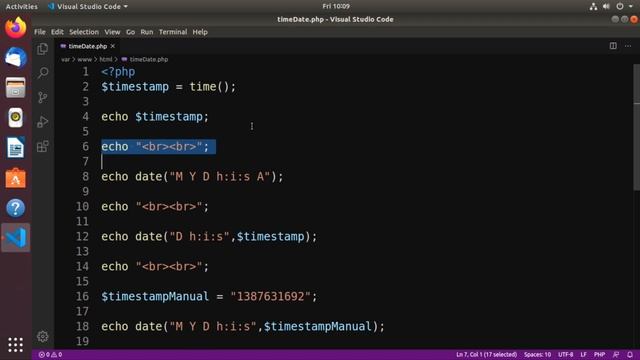Open the Run menu

[x=147, y=32]
